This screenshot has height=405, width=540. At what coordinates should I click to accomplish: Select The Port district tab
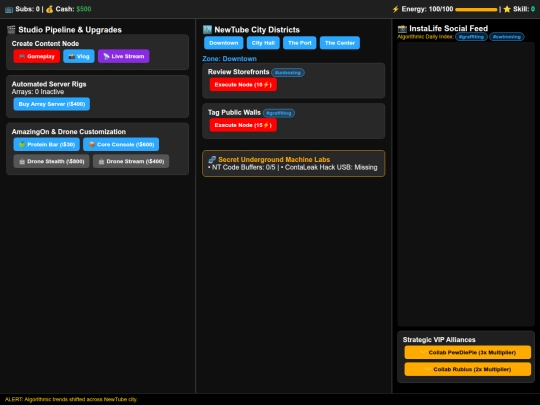300,43
